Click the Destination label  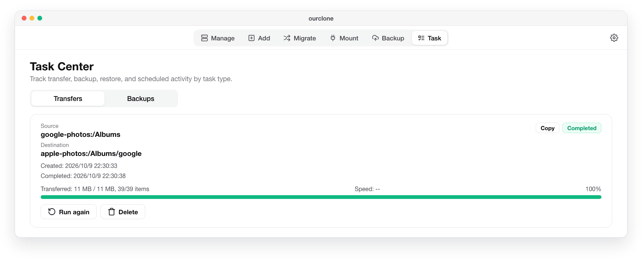[x=55, y=145]
